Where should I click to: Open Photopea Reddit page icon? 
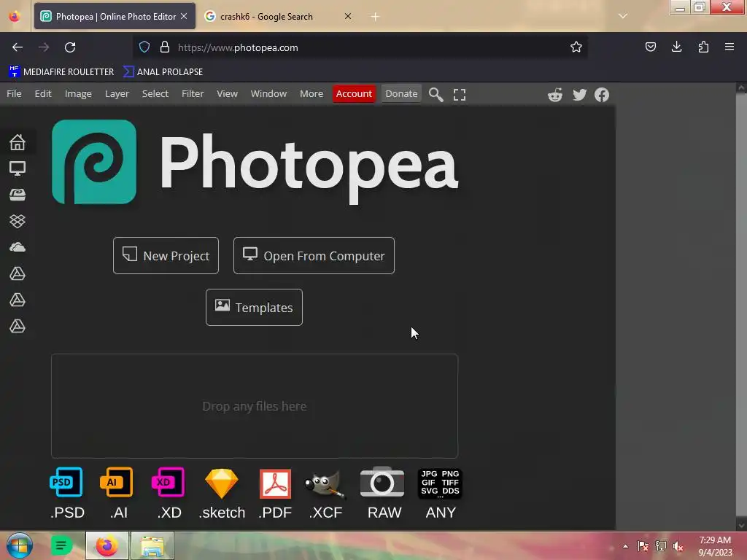555,95
